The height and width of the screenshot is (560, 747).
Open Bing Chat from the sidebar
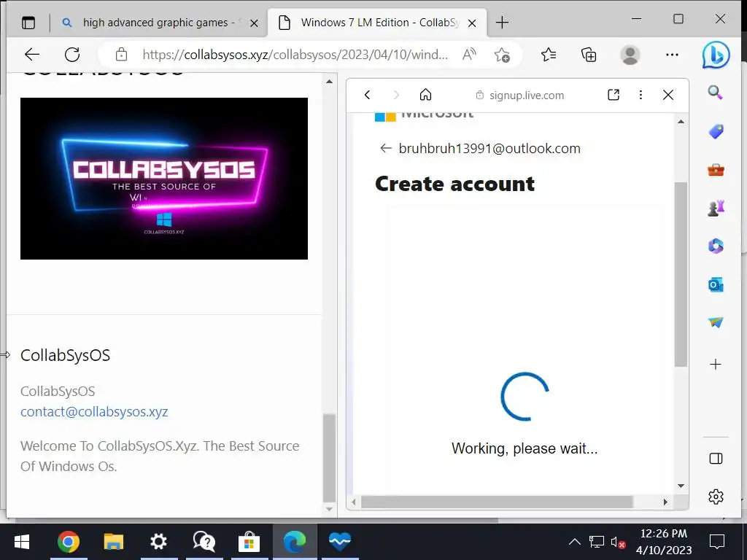[x=716, y=54]
